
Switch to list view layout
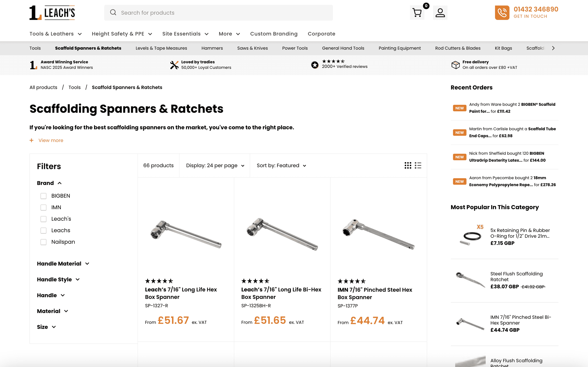point(418,166)
